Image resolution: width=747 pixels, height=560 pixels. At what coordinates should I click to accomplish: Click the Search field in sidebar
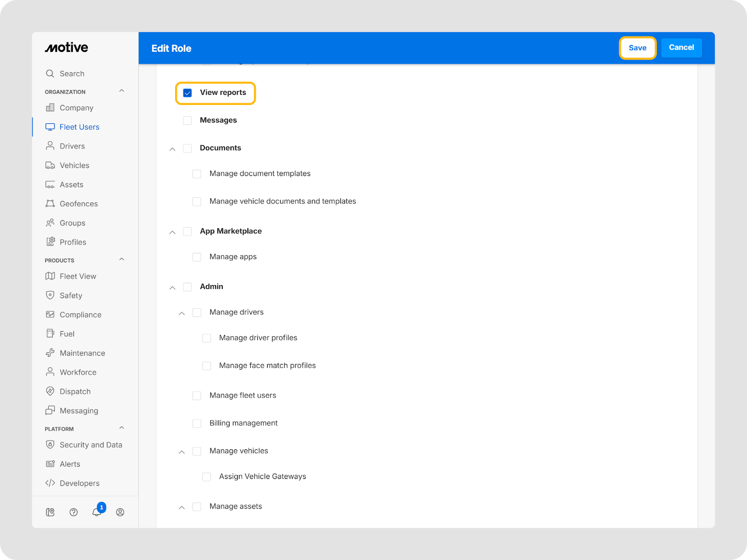tap(72, 74)
